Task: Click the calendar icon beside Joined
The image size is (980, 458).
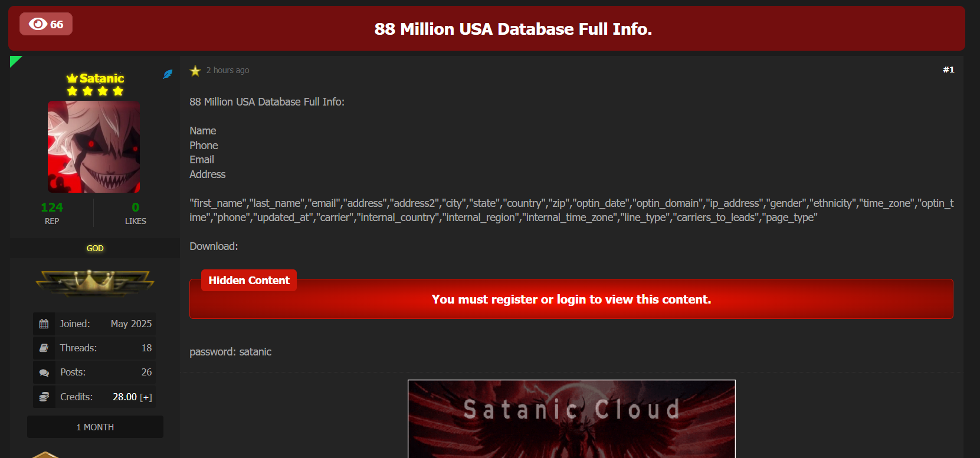Action: (x=44, y=324)
